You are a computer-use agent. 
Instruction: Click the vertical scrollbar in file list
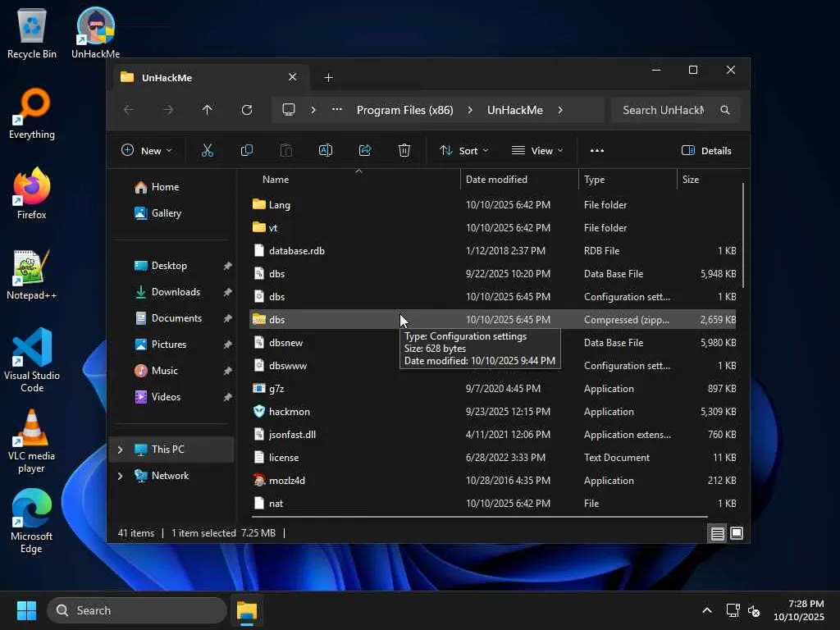pyautogui.click(x=743, y=235)
